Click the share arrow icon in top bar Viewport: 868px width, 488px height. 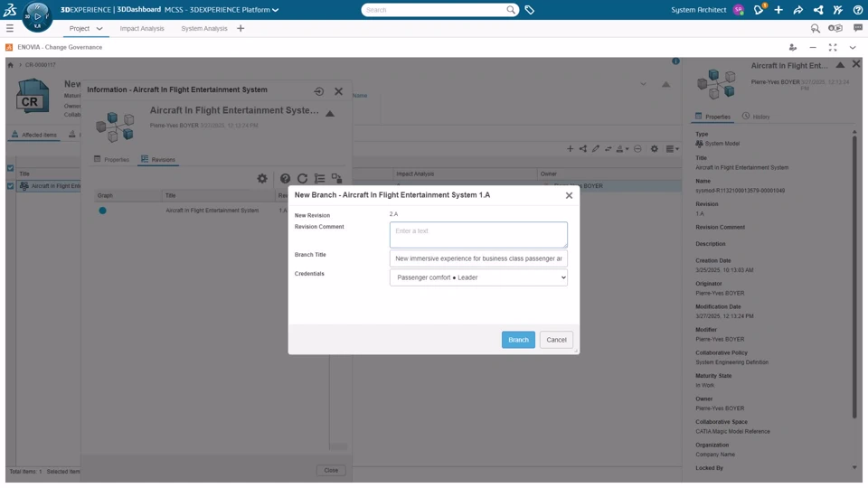tap(797, 9)
